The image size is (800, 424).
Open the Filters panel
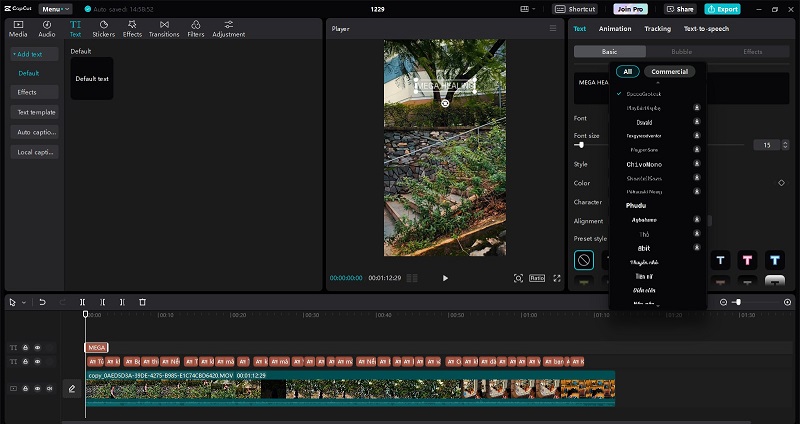[x=196, y=28]
